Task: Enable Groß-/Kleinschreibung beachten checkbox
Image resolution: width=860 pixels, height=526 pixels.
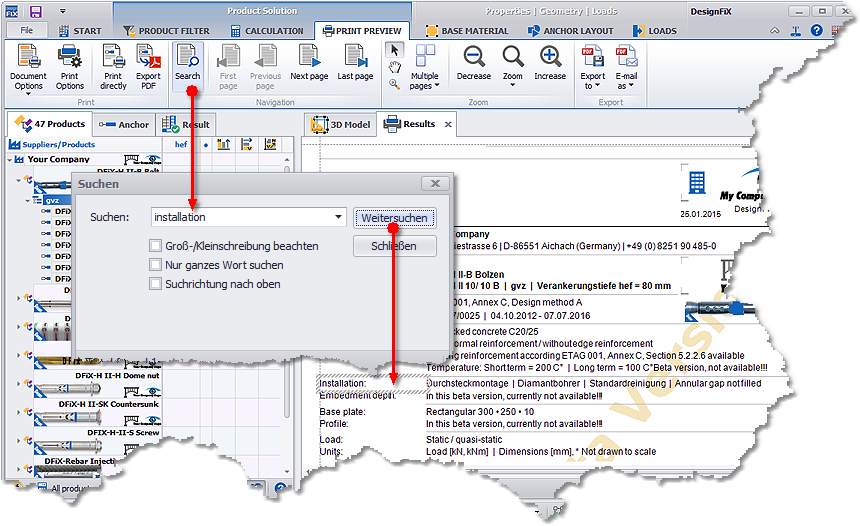Action: [155, 245]
